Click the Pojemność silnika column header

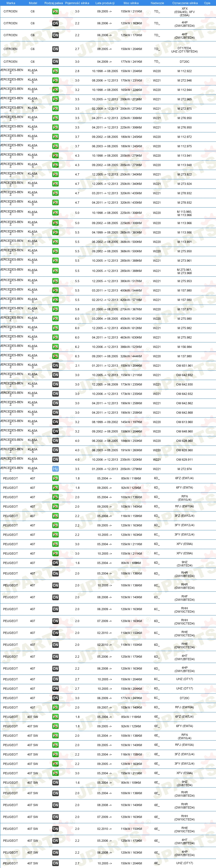coord(77,3)
